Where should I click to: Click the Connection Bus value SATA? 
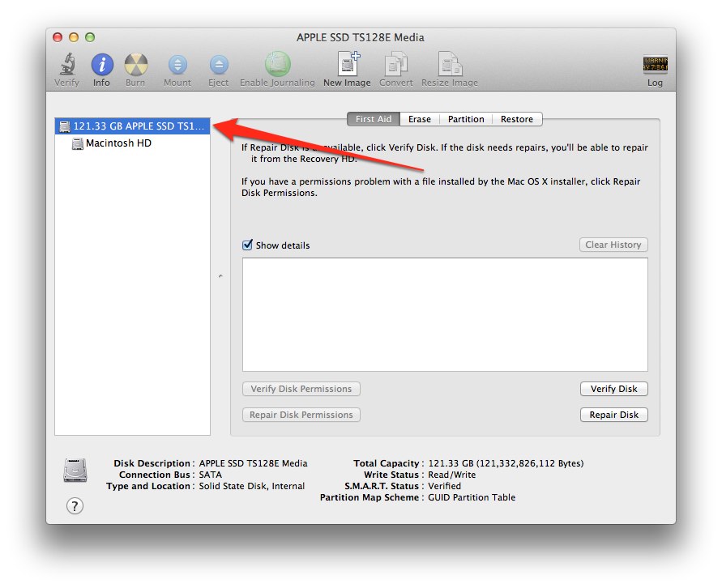[211, 475]
